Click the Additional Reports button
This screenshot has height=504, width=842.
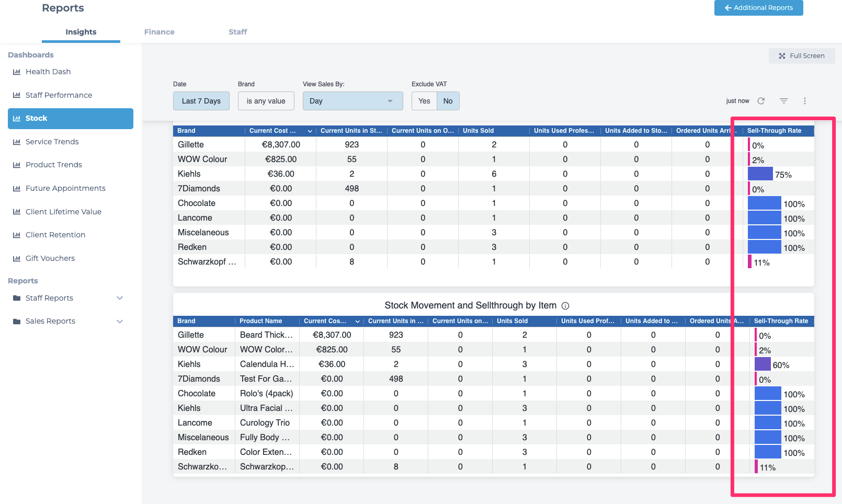[x=759, y=8]
